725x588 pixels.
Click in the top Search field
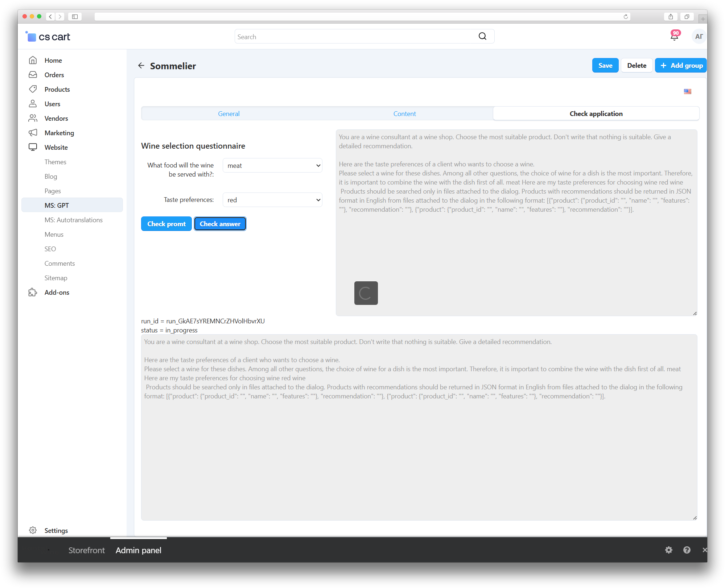pos(355,37)
